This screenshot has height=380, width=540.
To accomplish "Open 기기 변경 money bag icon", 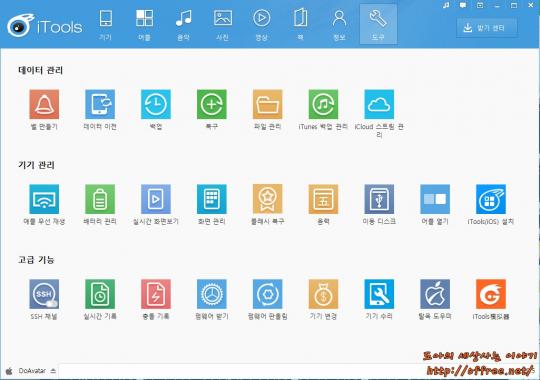I will [x=323, y=294].
